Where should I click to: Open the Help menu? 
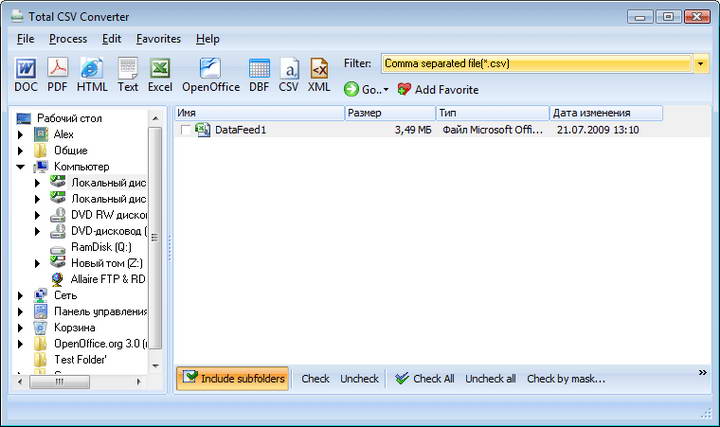coord(208,39)
